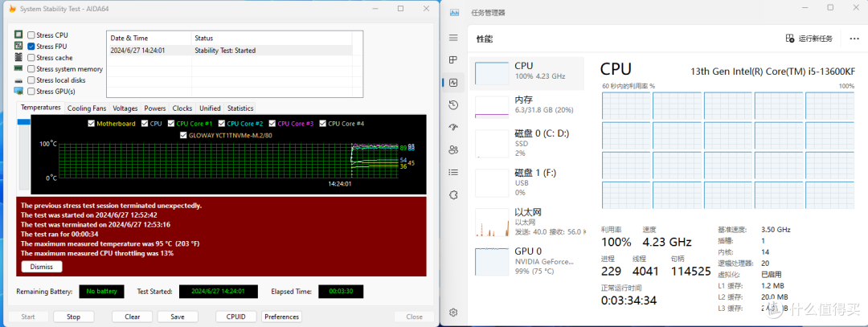Run new task in Task Manager

pyautogui.click(x=809, y=39)
